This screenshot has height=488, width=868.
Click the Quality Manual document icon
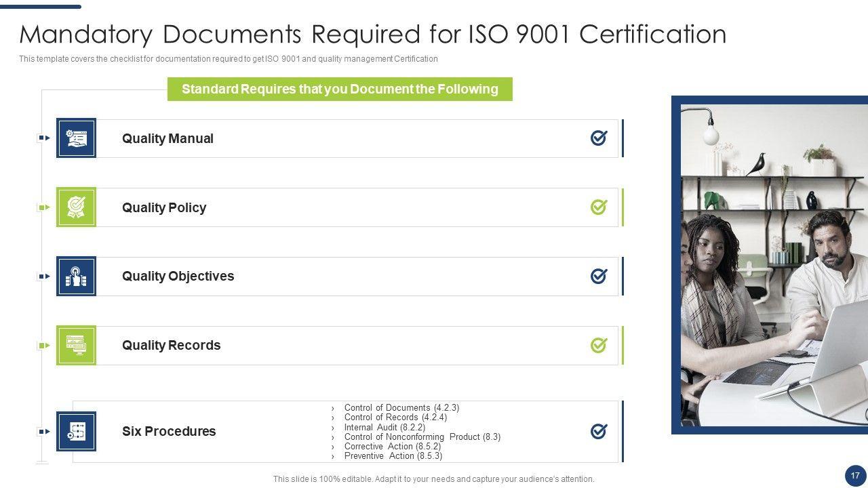[76, 138]
